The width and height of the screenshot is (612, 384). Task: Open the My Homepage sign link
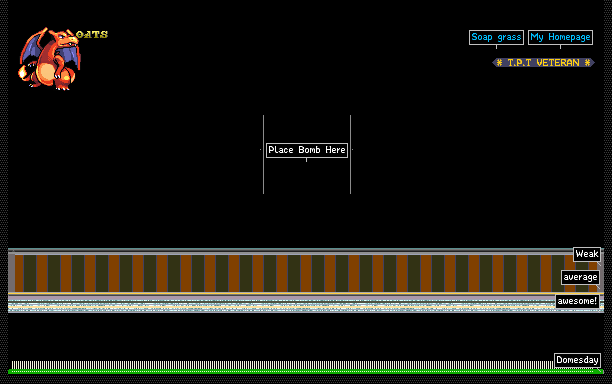coord(560,37)
